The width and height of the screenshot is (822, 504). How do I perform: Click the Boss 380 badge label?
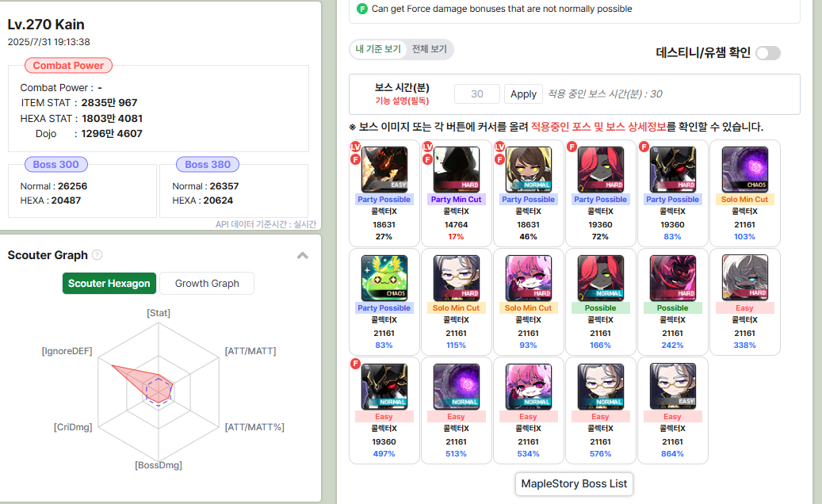(208, 165)
